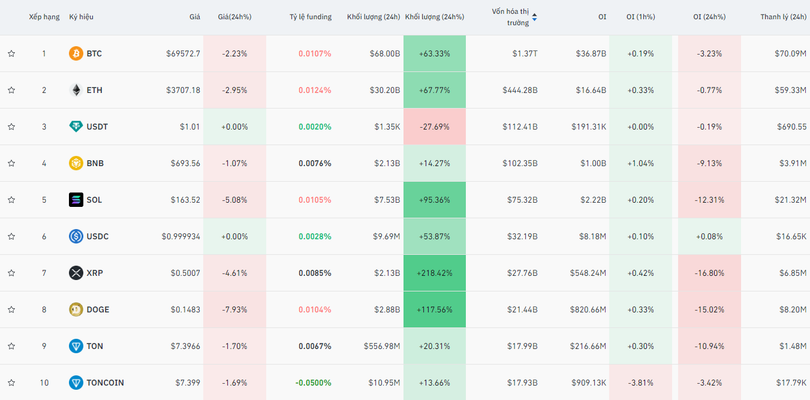810x400 pixels.
Task: Click the BTC price $69572.7 cell
Action: pos(180,53)
